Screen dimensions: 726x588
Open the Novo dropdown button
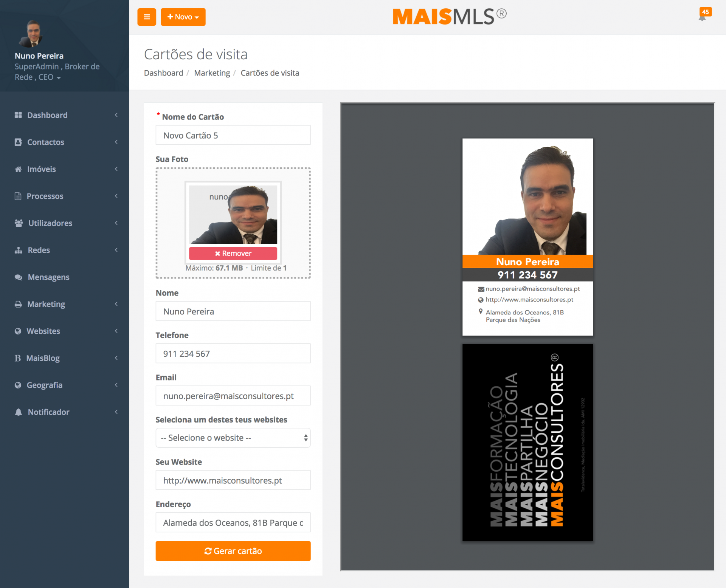click(x=183, y=17)
